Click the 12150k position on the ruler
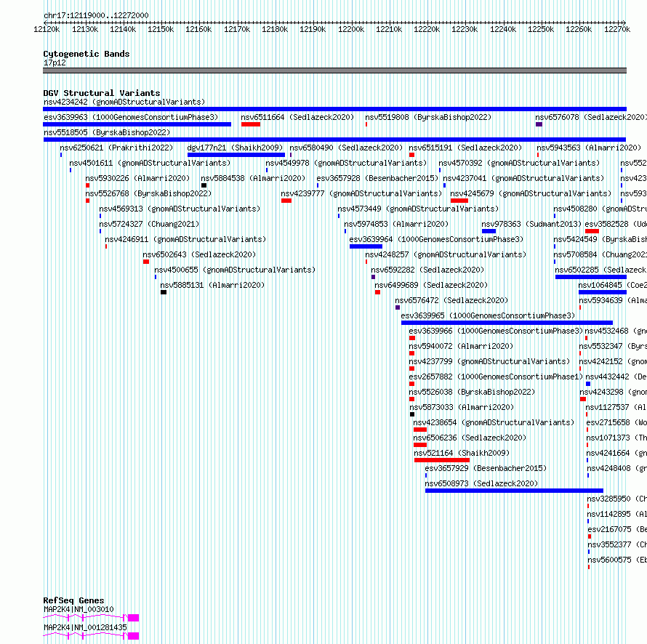The height and width of the screenshot is (644, 647). pos(161,29)
